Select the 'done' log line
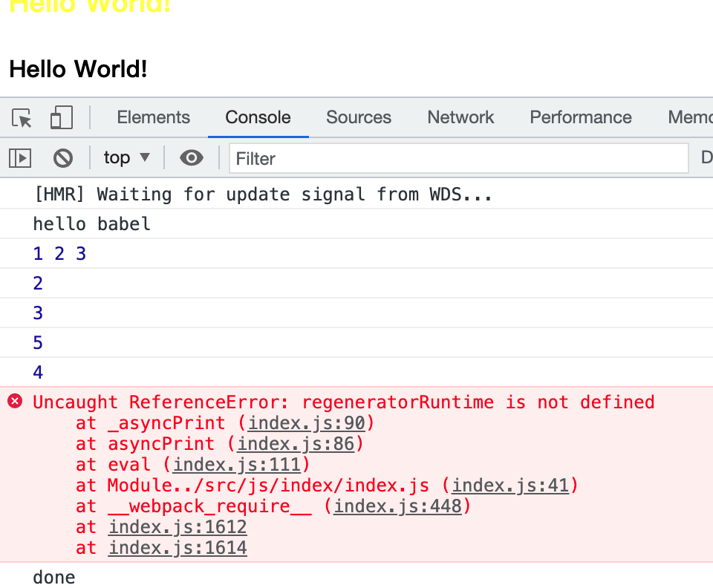The image size is (713, 588). click(54, 577)
